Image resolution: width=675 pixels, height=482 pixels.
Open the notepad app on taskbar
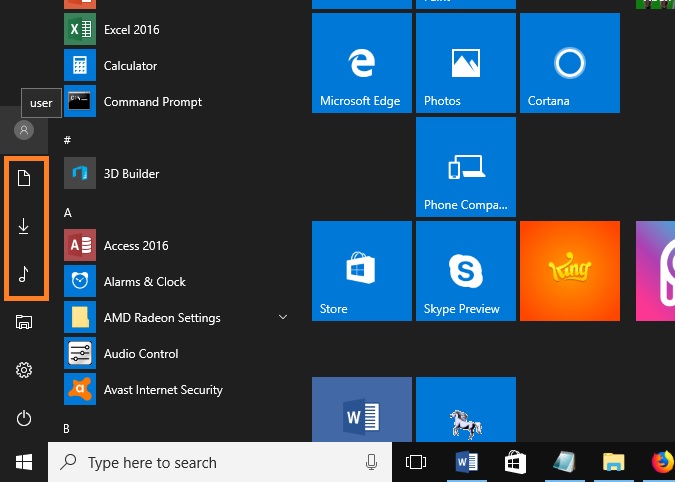(x=564, y=463)
